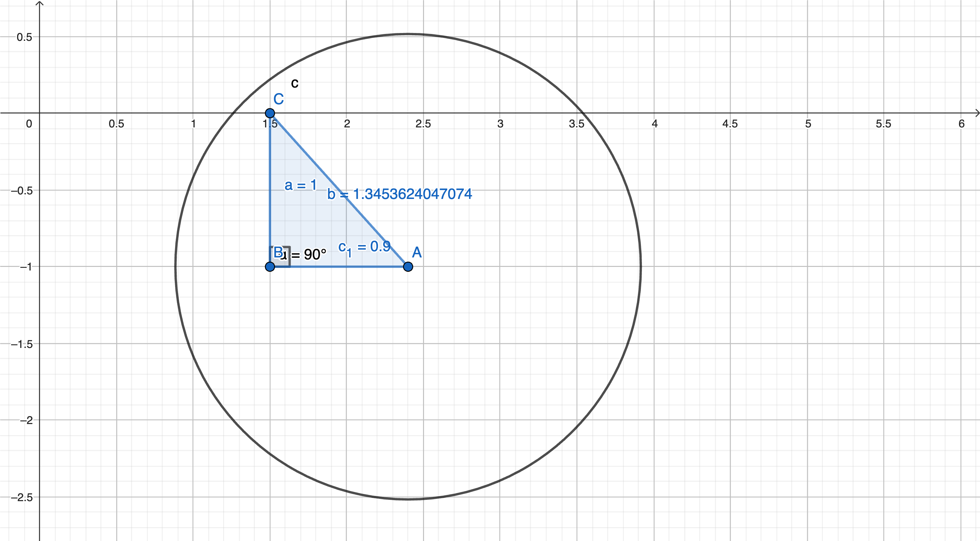The height and width of the screenshot is (541, 980).
Task: Click the blue letter label 'C'
Action: pos(278,99)
